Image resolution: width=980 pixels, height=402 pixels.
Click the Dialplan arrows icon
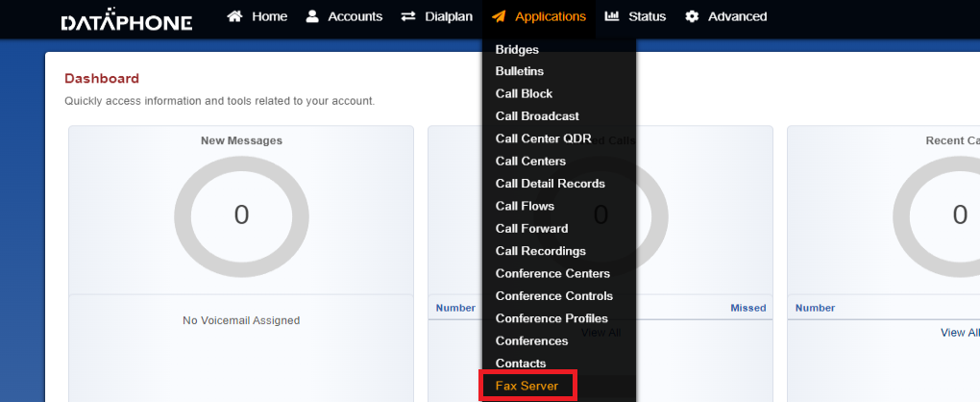408,16
